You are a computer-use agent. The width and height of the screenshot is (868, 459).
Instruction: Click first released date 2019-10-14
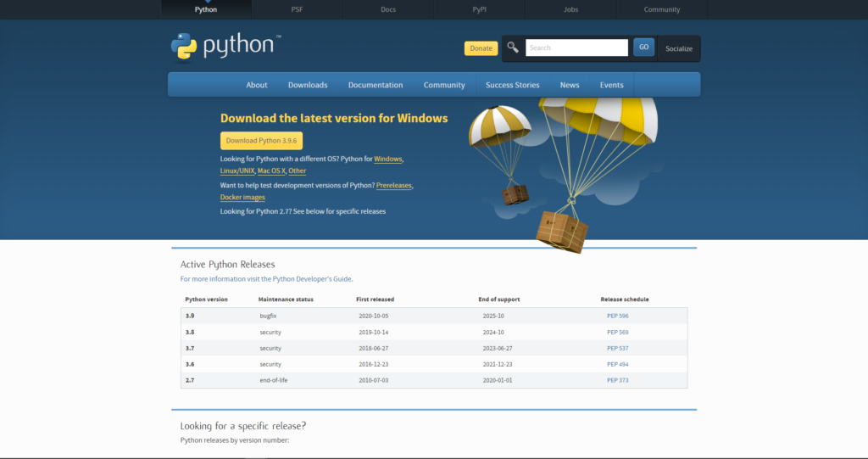pyautogui.click(x=374, y=333)
